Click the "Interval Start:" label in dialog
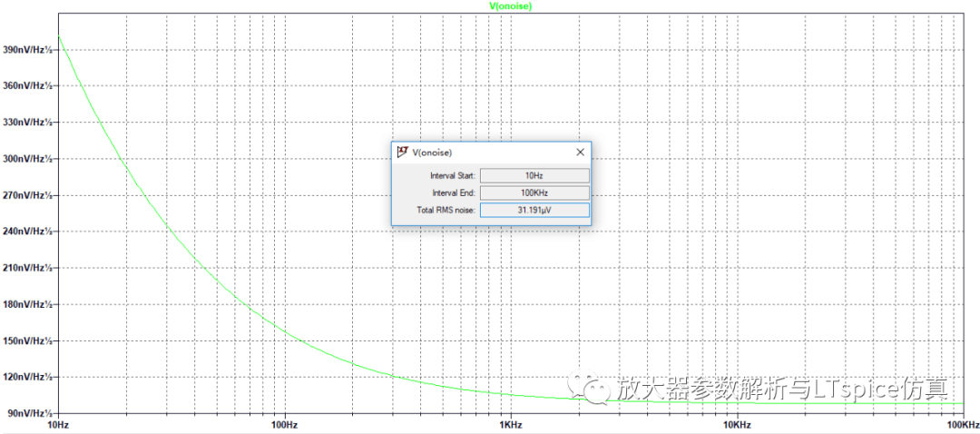 pyautogui.click(x=451, y=176)
